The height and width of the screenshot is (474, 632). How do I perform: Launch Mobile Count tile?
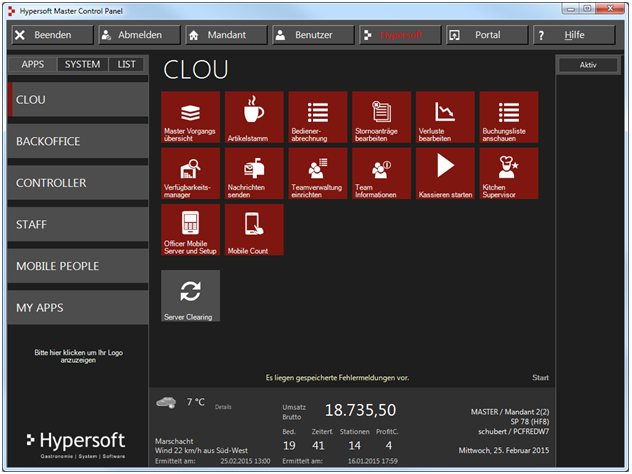[254, 231]
